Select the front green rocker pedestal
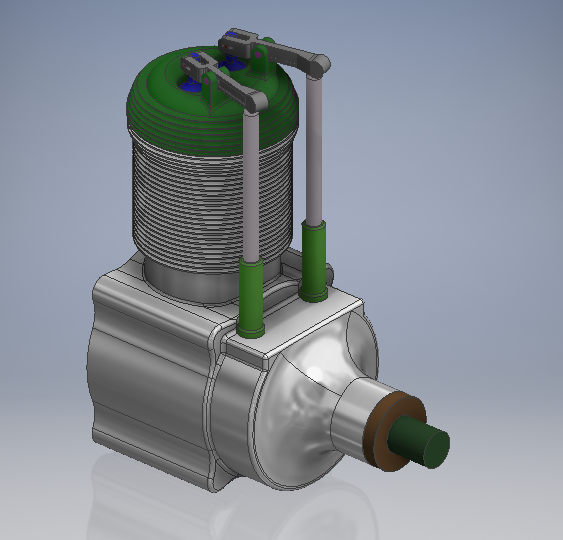 pyautogui.click(x=210, y=88)
